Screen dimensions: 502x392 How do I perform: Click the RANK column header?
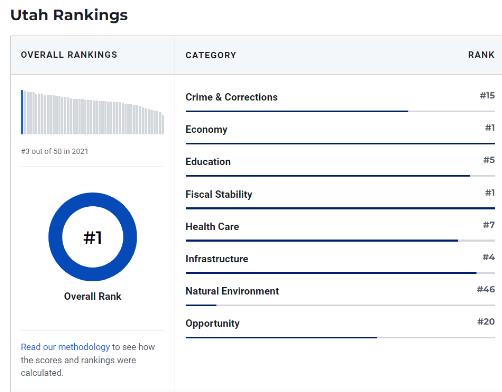481,55
